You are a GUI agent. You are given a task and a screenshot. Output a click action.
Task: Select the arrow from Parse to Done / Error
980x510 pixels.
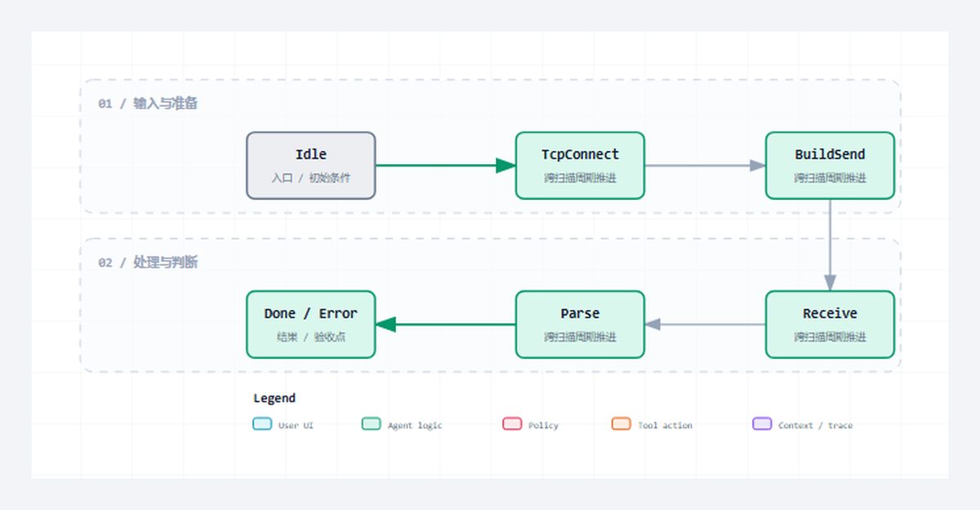tap(445, 325)
